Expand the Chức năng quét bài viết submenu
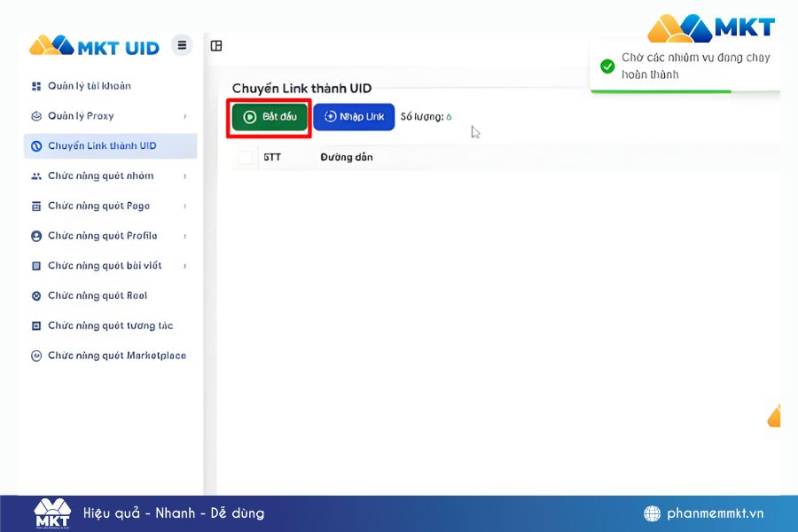Image resolution: width=798 pixels, height=532 pixels. point(184,265)
